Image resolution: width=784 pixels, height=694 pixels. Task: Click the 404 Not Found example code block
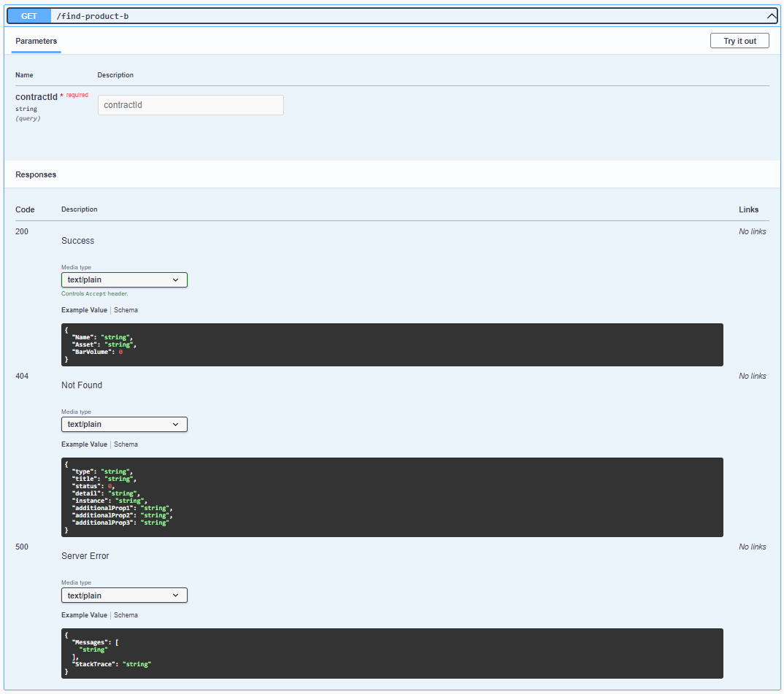pyautogui.click(x=392, y=497)
